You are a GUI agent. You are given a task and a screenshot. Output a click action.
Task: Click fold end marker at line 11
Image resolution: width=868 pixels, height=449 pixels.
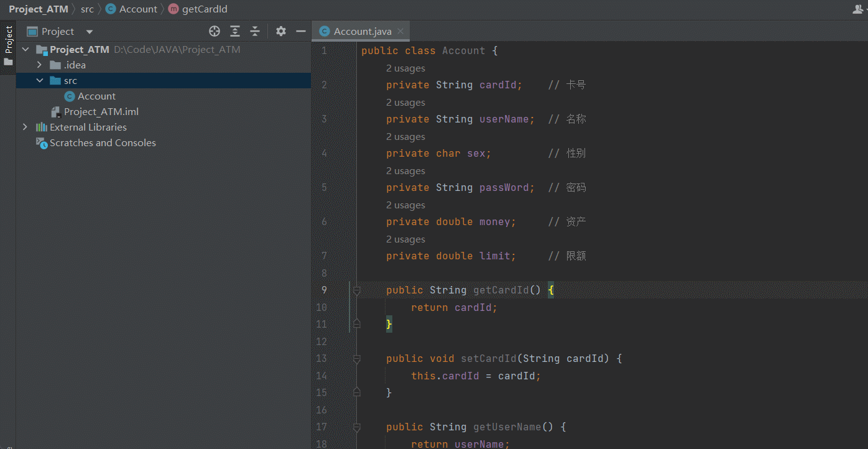(357, 323)
